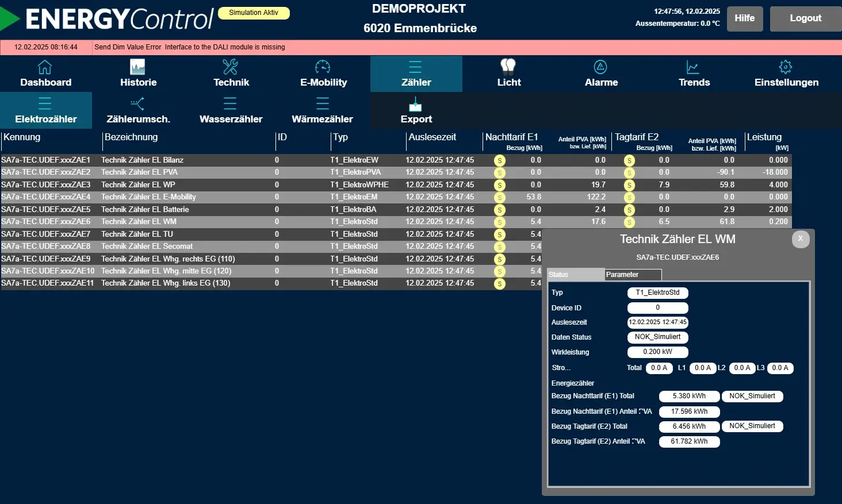Click Tagtarif status icon for ZAE3 row
This screenshot has height=504, width=842.
pyautogui.click(x=629, y=186)
